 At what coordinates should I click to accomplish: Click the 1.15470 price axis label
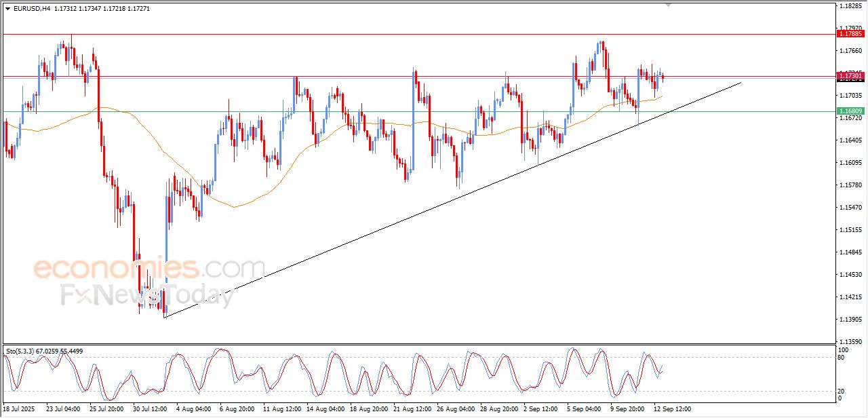click(850, 208)
